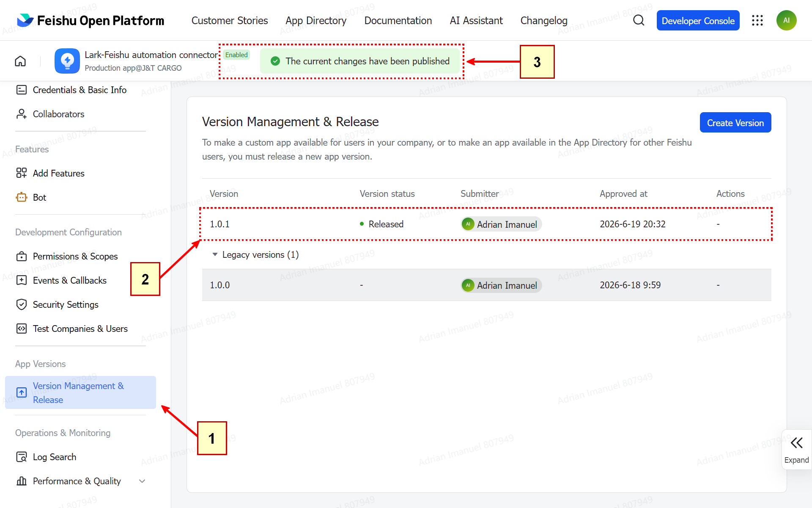Go to Add Features page
The height and width of the screenshot is (508, 812).
pos(58,173)
